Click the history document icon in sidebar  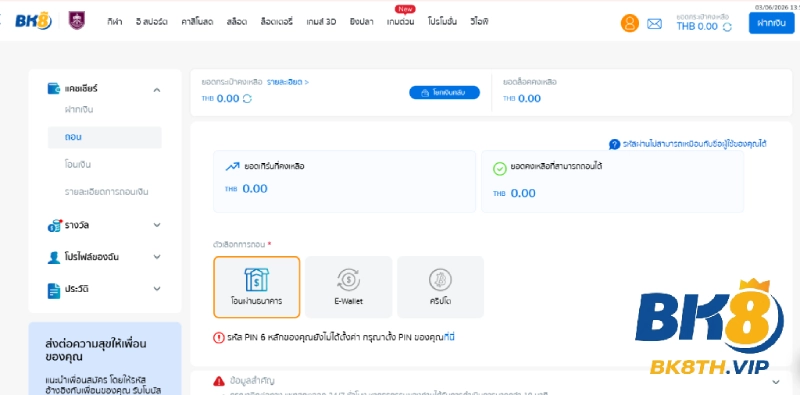[54, 290]
